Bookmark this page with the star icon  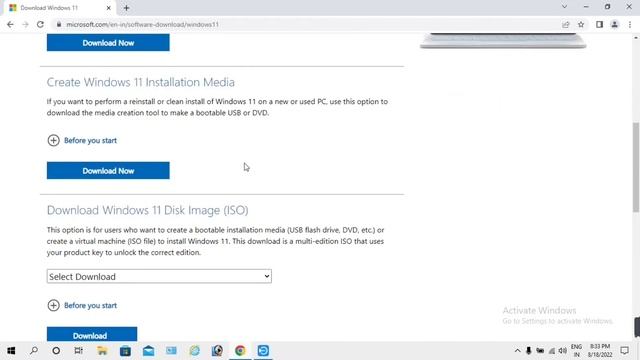pos(581,24)
